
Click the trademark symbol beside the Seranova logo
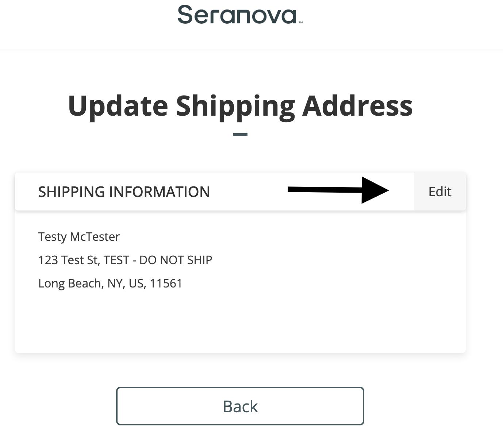301,23
